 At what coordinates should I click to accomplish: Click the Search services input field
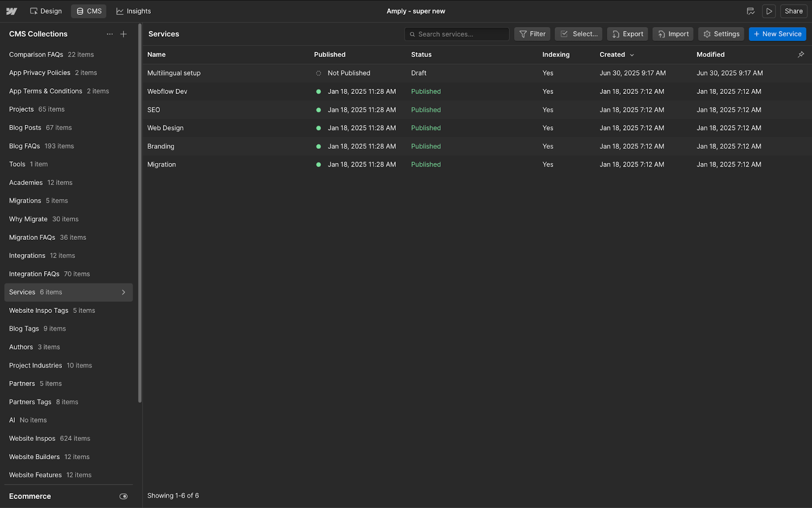(x=457, y=34)
